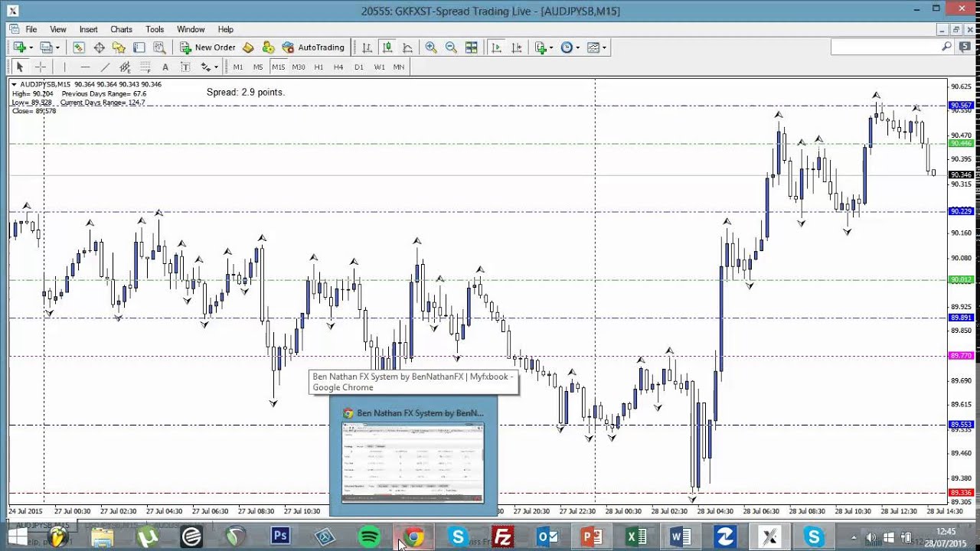Screen dimensions: 980x551
Task: Switch to M1 timeframe
Action: (238, 67)
